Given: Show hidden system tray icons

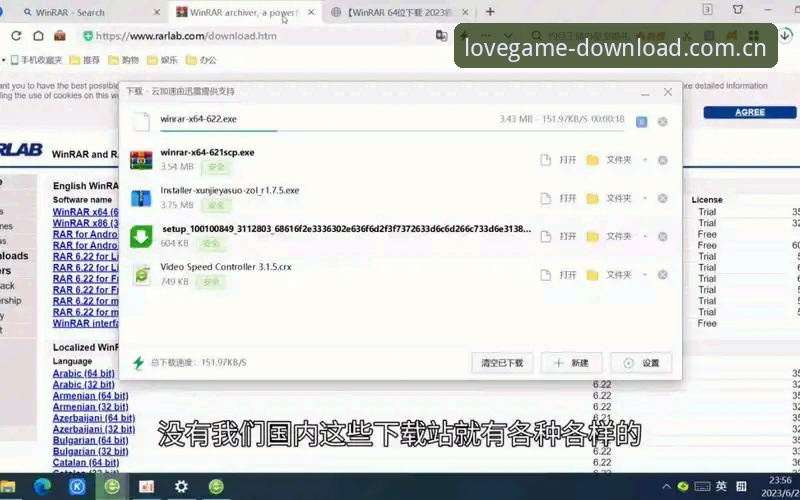Looking at the screenshot, I should tap(666, 487).
